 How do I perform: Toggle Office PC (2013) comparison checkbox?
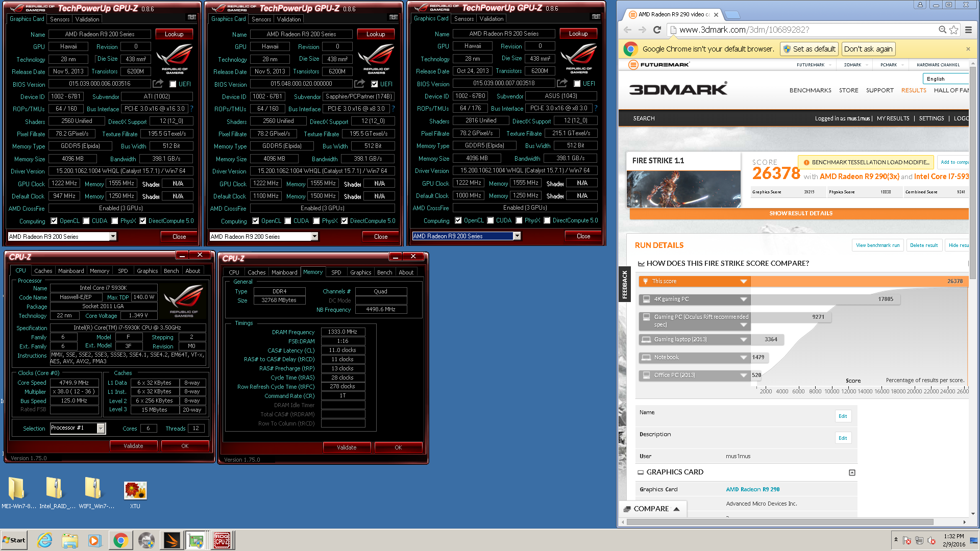click(x=646, y=375)
